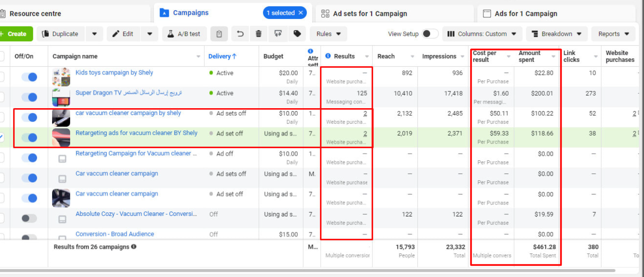The width and height of the screenshot is (644, 277).
Task: Click the green Create button
Action: [x=16, y=34]
